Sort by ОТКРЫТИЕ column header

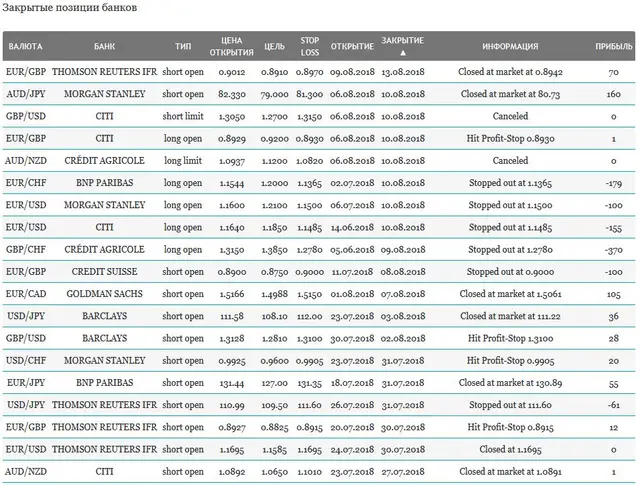click(352, 47)
